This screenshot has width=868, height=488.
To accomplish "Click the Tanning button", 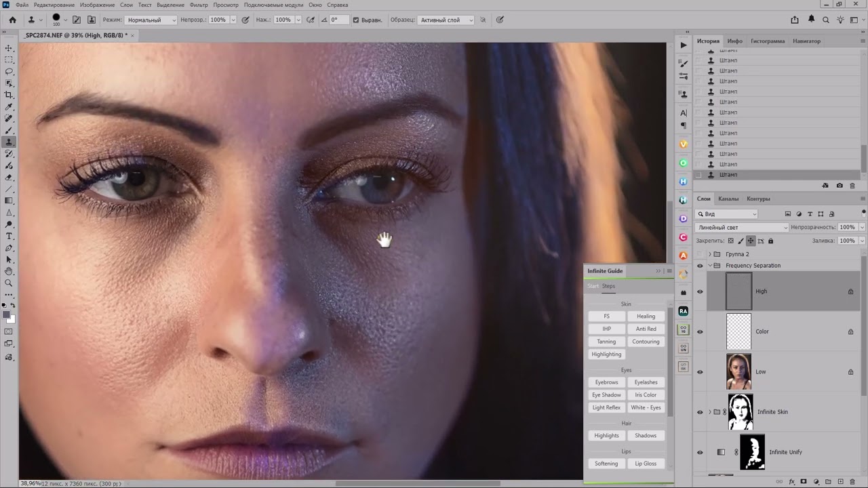I will pyautogui.click(x=606, y=342).
